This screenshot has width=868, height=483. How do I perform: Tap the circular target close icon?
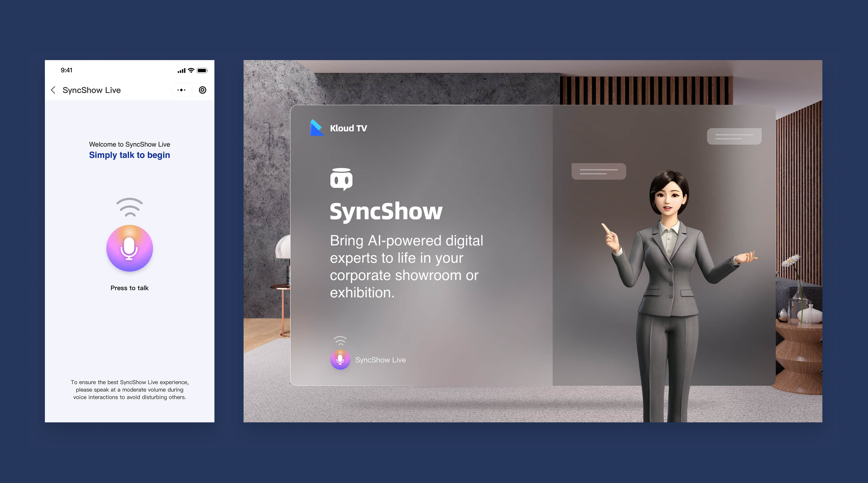[x=203, y=90]
